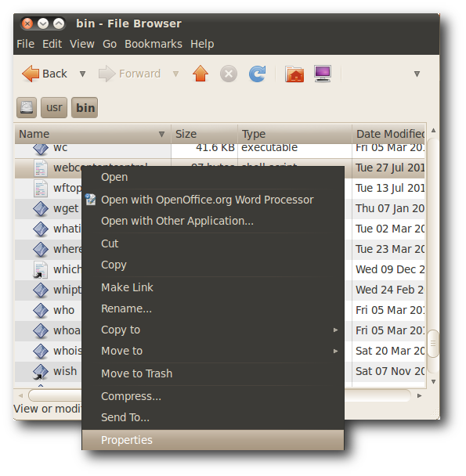The height and width of the screenshot is (476, 466).
Task: Select the file named wget
Action: coord(66,209)
